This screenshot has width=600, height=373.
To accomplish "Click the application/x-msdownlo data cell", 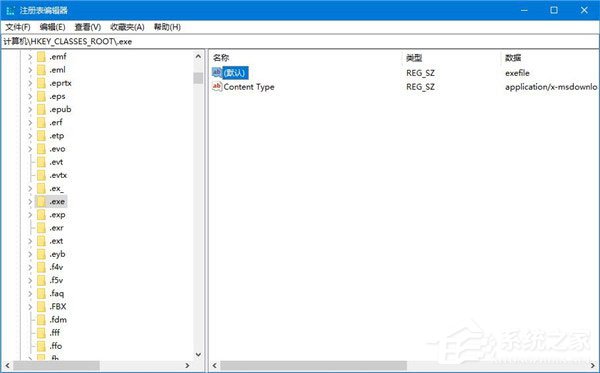I will (551, 87).
